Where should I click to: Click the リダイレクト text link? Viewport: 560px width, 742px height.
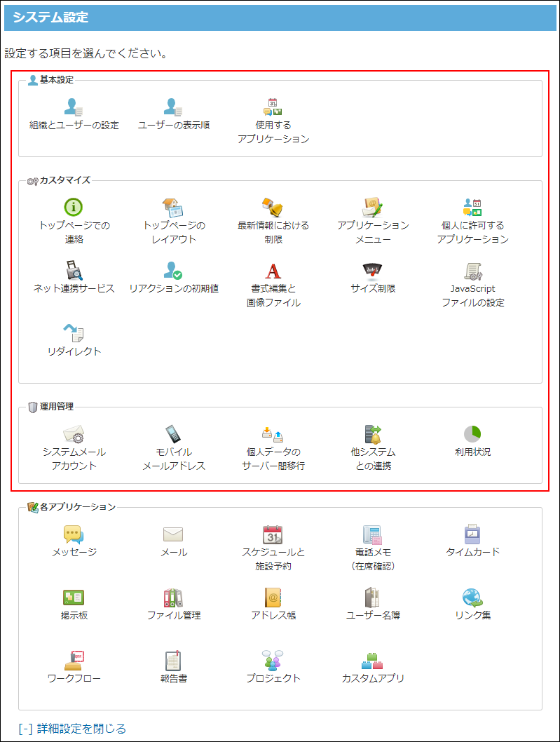pyautogui.click(x=74, y=351)
